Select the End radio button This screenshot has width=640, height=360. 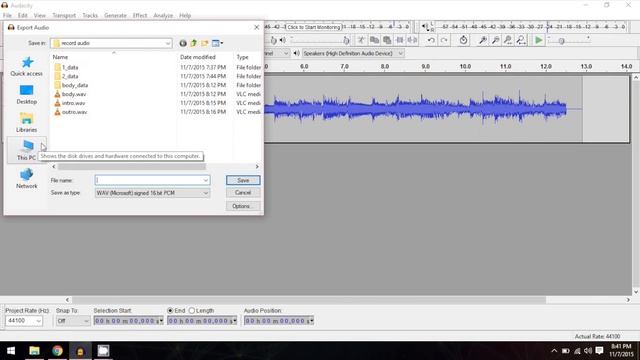170,311
